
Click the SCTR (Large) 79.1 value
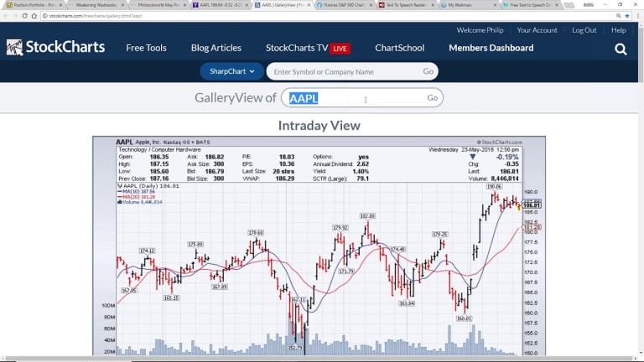362,178
